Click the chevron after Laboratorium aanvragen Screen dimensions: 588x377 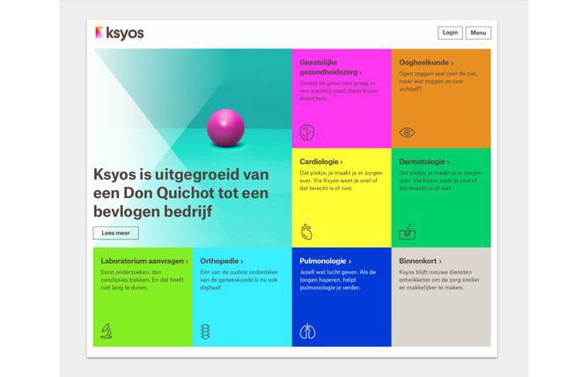click(x=187, y=262)
